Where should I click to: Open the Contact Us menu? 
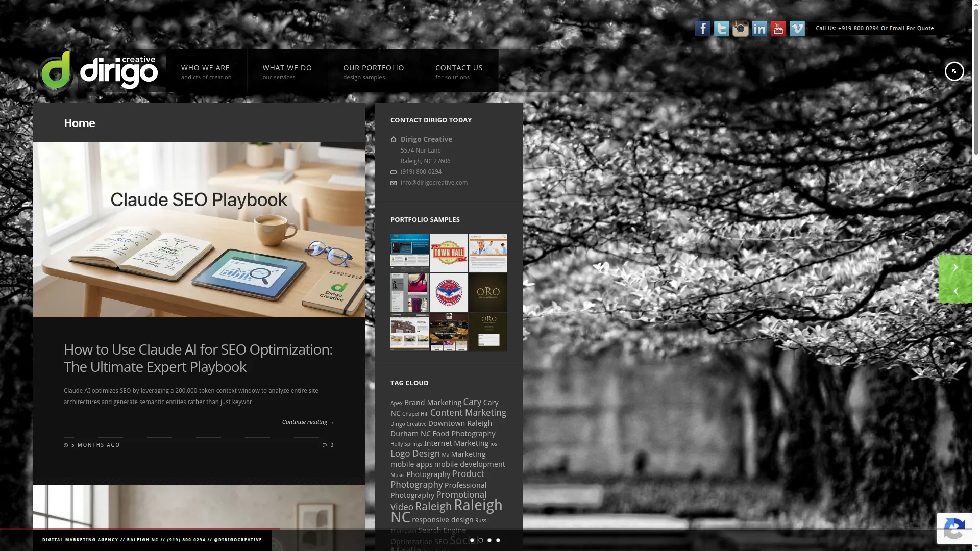459,71
